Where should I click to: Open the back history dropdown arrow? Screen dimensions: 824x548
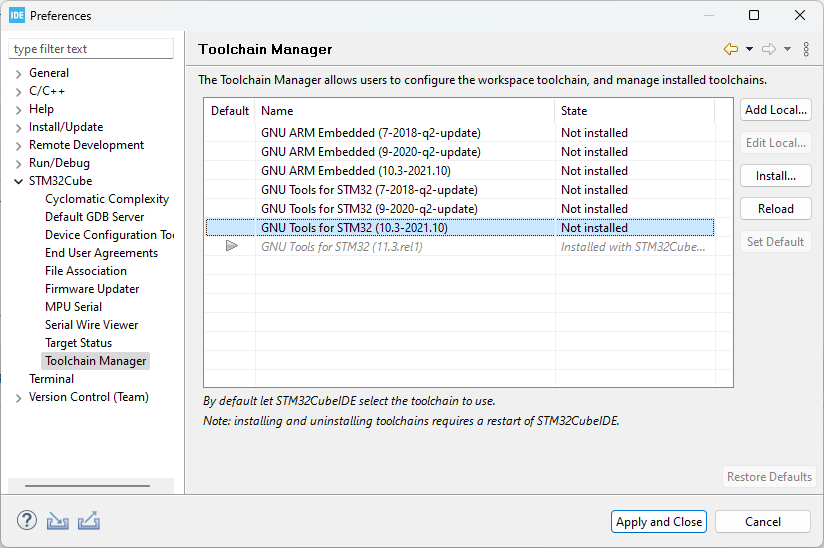(x=749, y=49)
